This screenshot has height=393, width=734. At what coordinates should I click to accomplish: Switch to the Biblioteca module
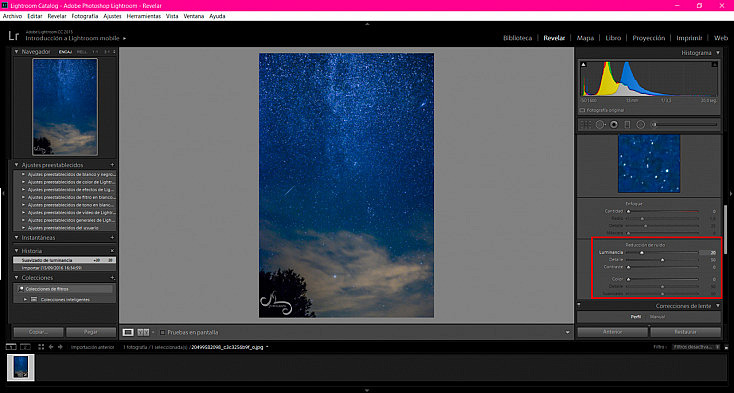pyautogui.click(x=518, y=38)
